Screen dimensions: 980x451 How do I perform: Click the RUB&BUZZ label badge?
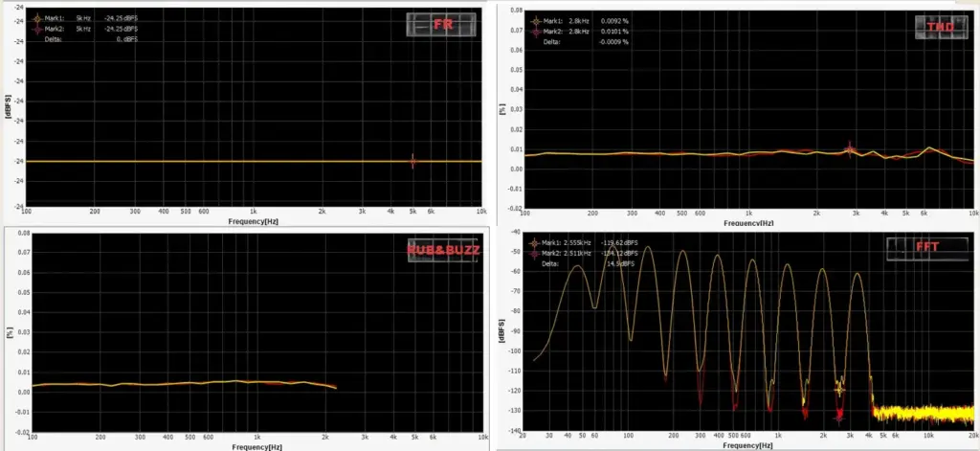point(442,251)
